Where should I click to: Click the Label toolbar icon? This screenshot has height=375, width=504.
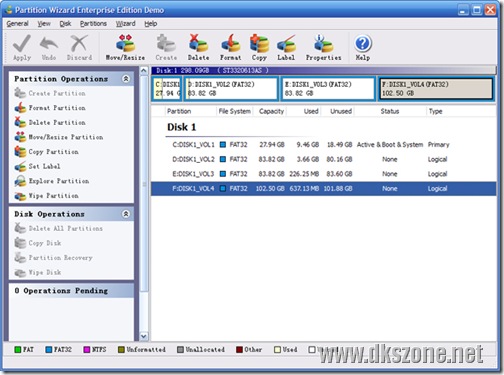(286, 43)
